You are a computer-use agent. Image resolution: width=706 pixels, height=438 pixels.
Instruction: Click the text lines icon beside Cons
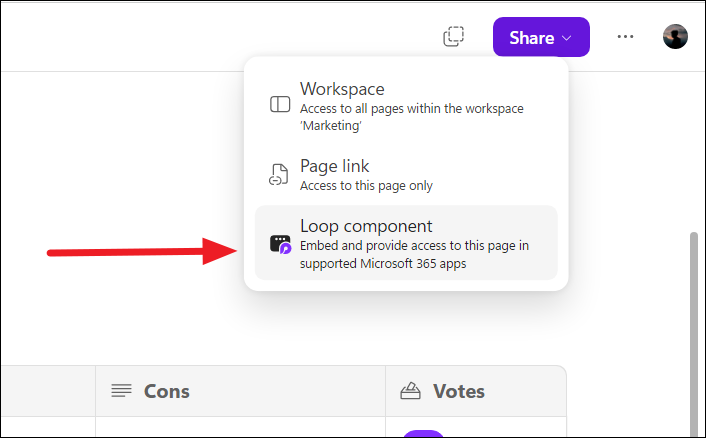pyautogui.click(x=122, y=391)
